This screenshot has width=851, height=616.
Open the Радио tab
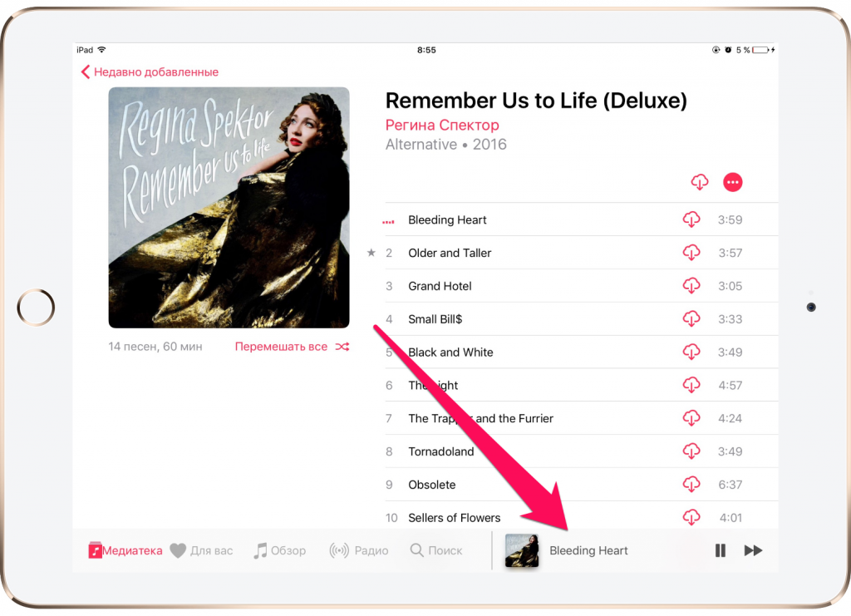pos(359,550)
